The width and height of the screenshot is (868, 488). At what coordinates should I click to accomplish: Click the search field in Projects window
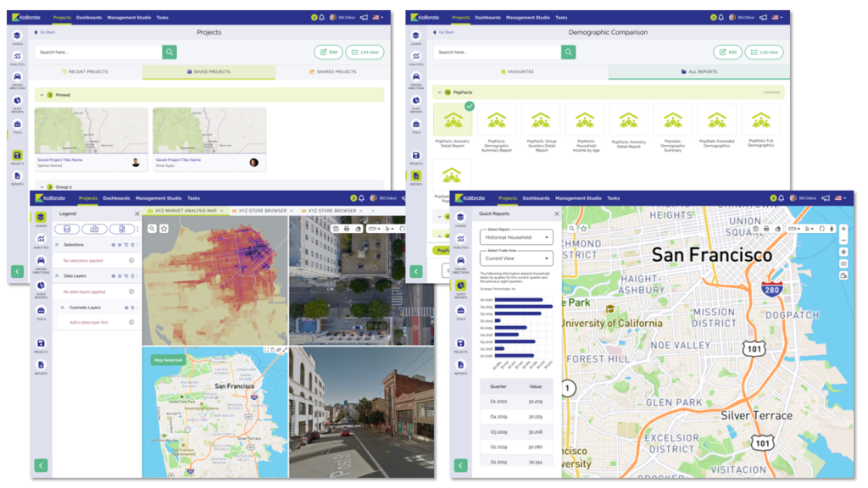click(x=98, y=53)
